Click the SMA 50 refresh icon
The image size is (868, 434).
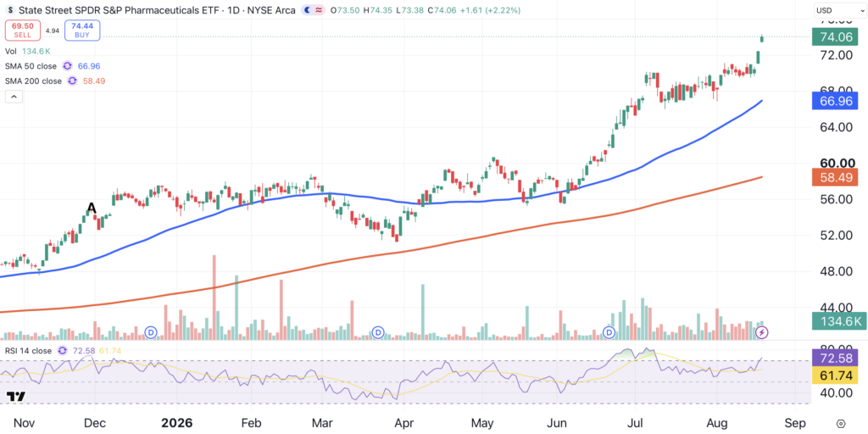pos(67,66)
